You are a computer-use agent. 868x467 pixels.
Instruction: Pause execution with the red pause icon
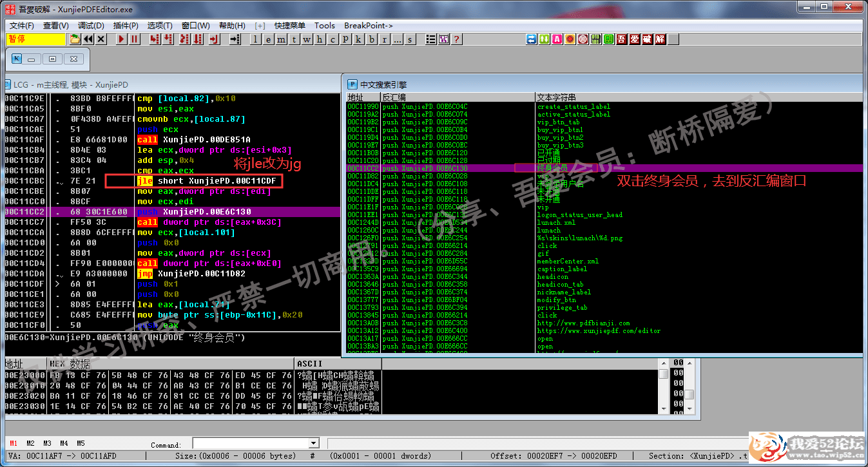click(135, 39)
